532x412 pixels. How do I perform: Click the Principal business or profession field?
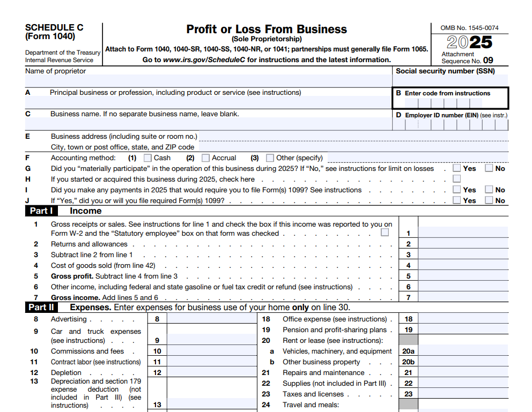click(x=208, y=102)
